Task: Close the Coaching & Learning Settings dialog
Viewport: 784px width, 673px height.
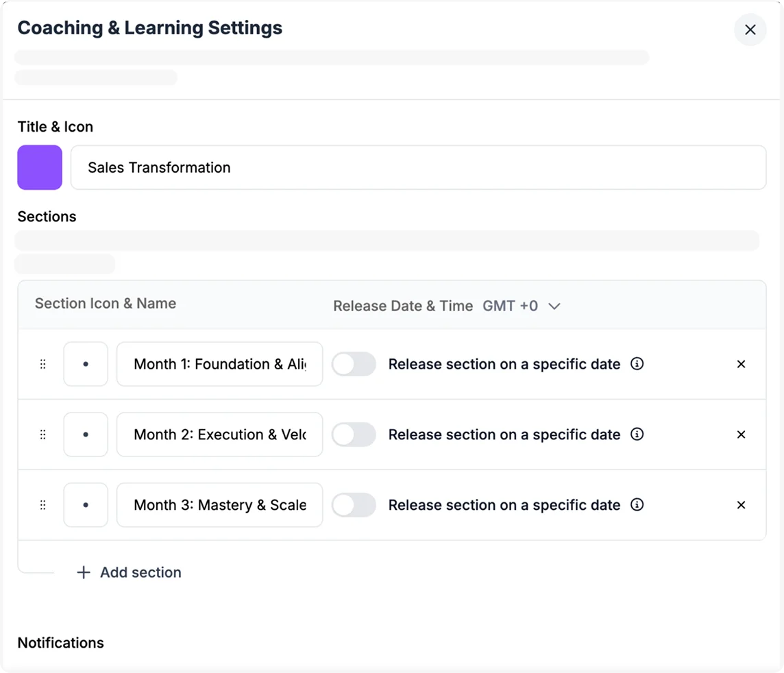Action: click(x=750, y=30)
